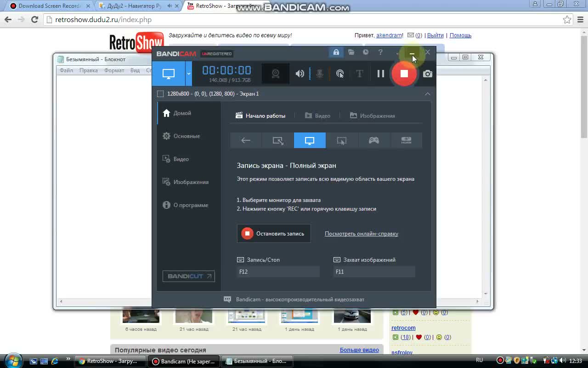This screenshot has height=368, width=588.
Task: Switch to Bandicam in the taskbar
Action: (184, 361)
